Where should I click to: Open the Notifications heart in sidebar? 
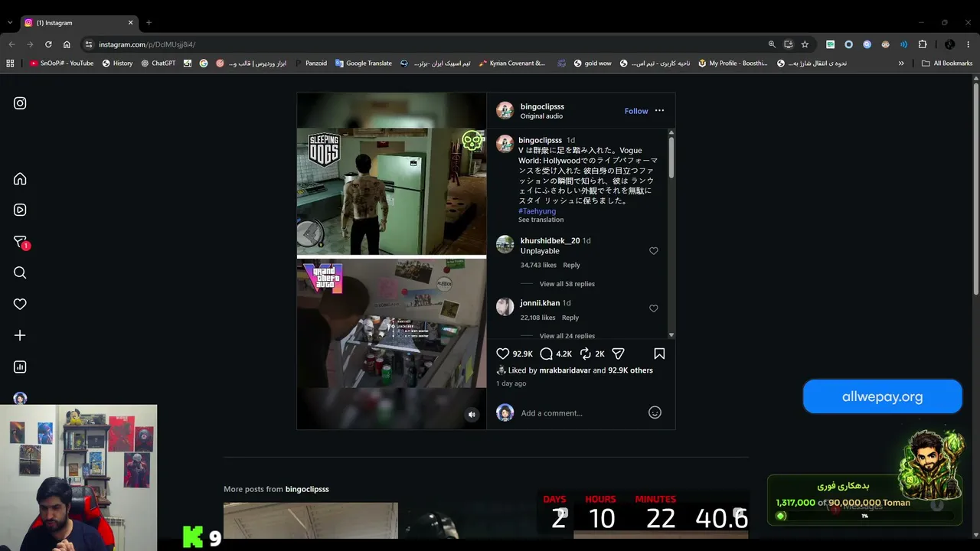[x=20, y=304]
